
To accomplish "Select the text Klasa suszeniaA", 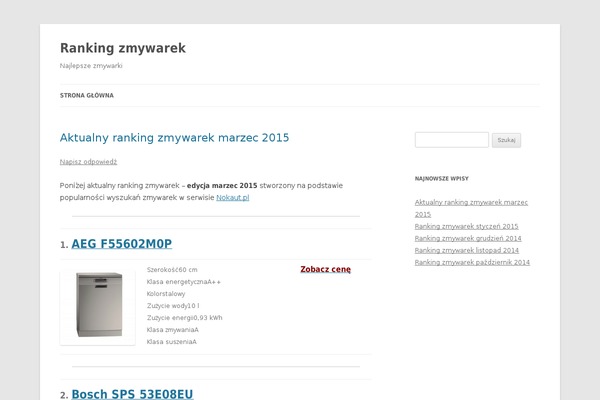I will [x=172, y=341].
